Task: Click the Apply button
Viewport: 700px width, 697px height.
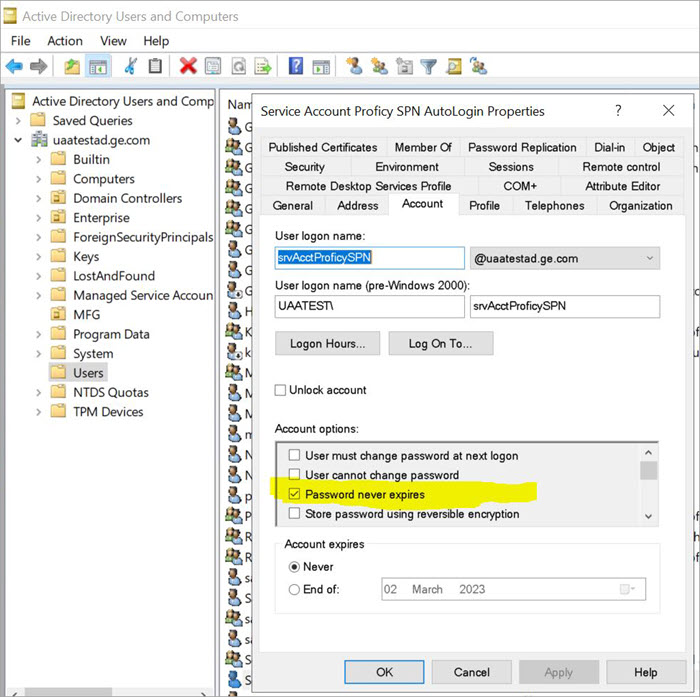Action: (558, 672)
